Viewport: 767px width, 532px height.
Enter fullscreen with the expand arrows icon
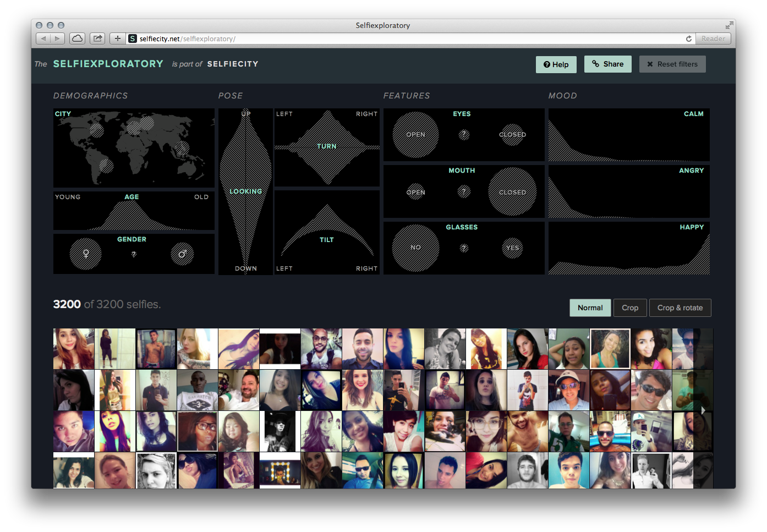729,25
